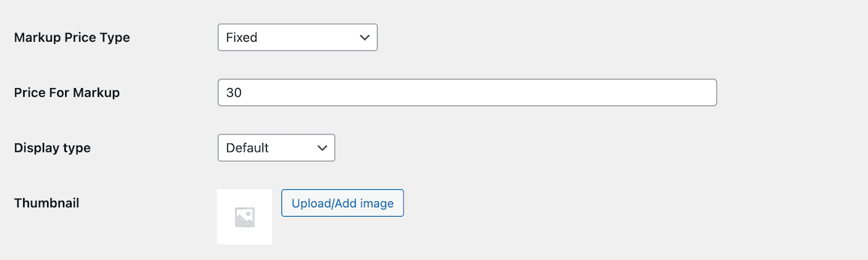Click the chevron arrow on Markup Price Type
The image size is (868, 260).
[365, 38]
